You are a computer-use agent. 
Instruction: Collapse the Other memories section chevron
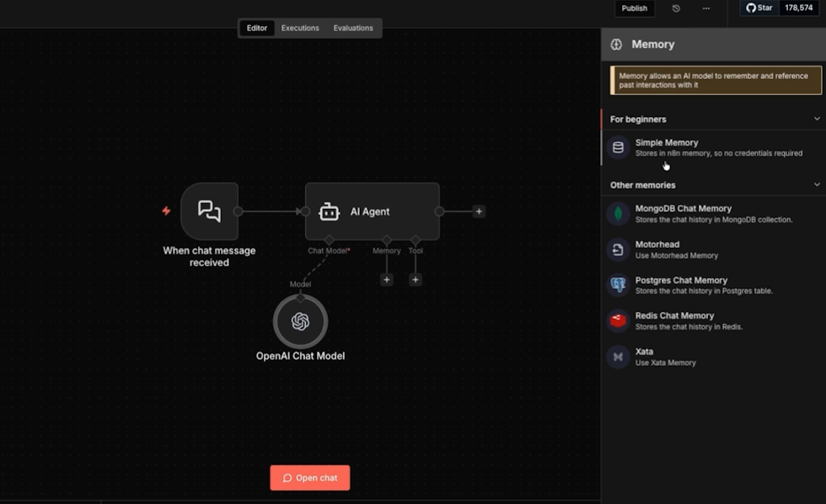coord(817,185)
